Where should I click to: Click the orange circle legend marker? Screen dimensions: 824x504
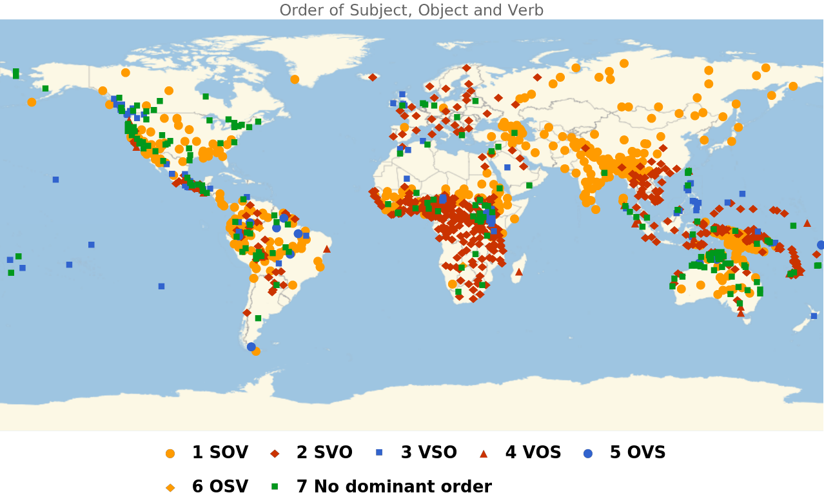pos(170,454)
